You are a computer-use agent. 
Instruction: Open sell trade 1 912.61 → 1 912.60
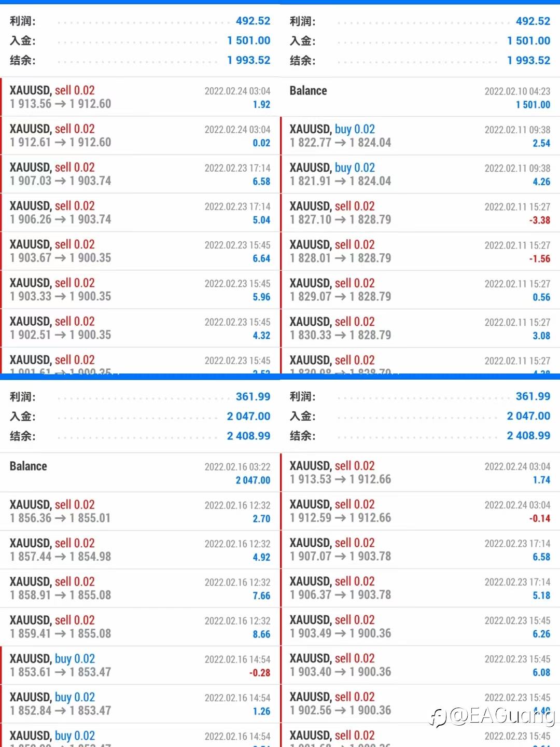(140, 135)
